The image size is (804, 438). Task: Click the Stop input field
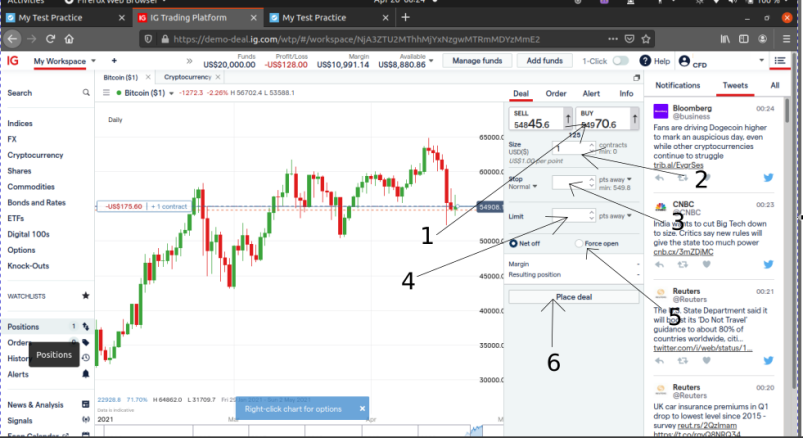click(x=570, y=183)
